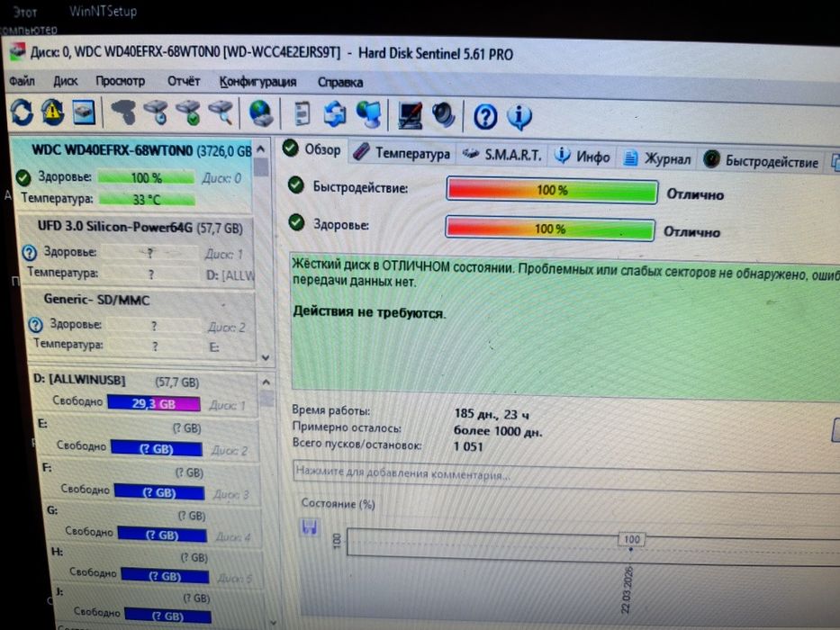Viewport: 840px width, 630px height.
Task: Select the E: partition entry
Action: pos(147,439)
